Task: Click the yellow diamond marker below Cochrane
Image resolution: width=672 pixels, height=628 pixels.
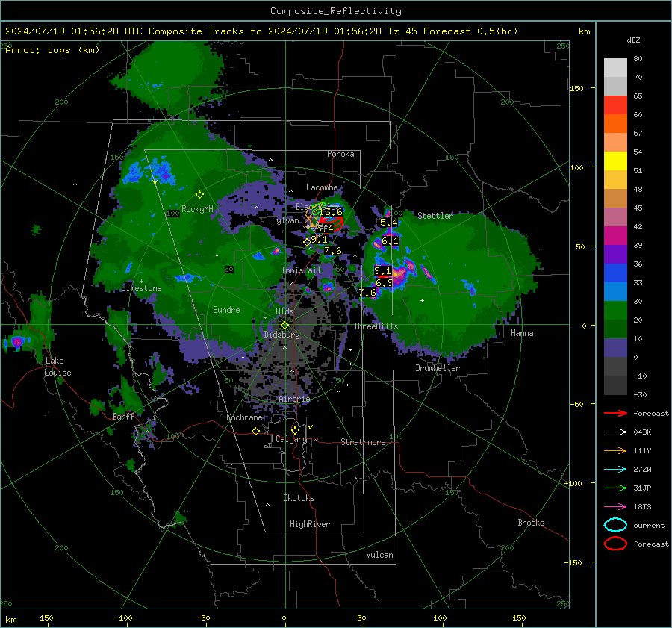Action: tap(256, 432)
